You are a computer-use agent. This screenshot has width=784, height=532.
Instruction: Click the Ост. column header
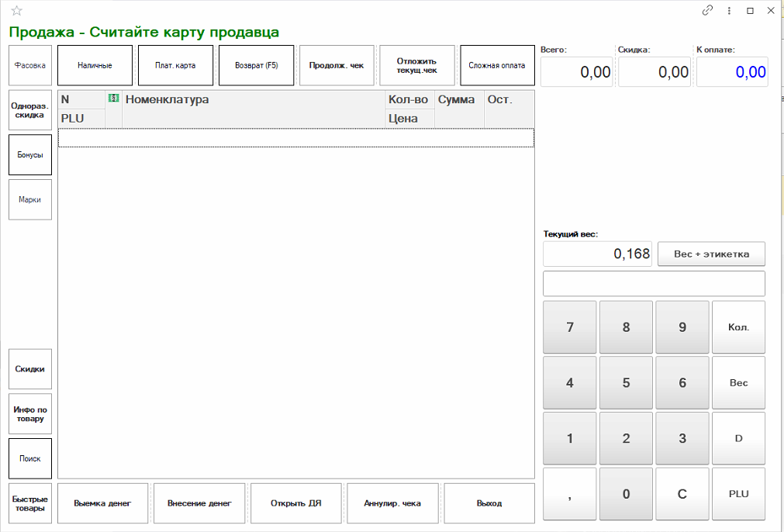(x=509, y=109)
